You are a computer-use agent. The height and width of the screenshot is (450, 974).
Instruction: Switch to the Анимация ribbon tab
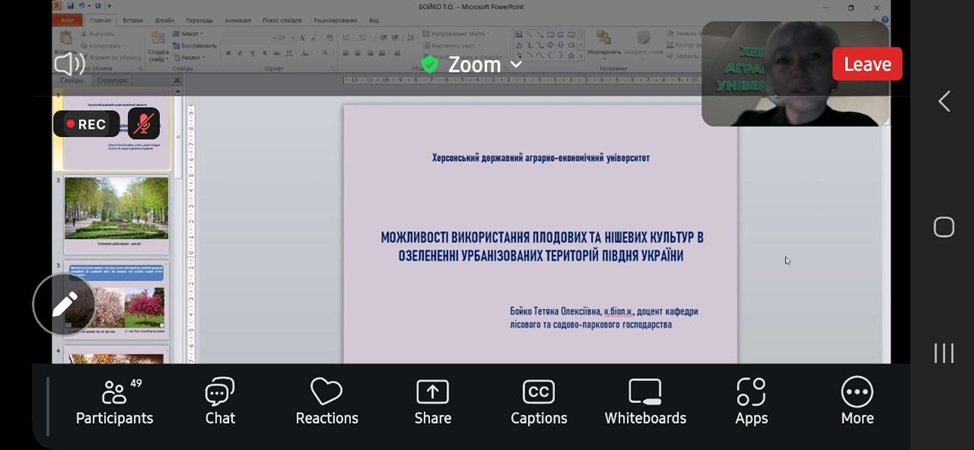(237, 20)
